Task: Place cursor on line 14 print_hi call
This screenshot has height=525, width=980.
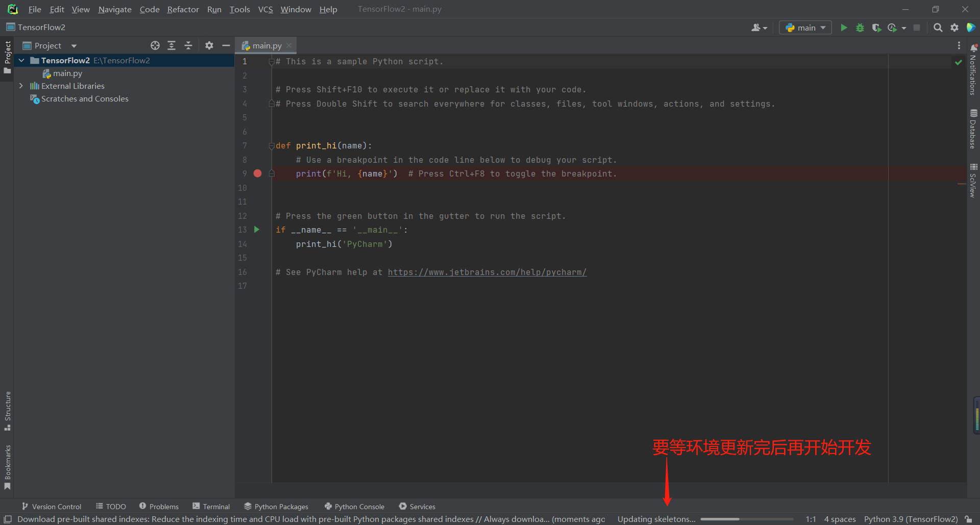Action: [x=344, y=244]
